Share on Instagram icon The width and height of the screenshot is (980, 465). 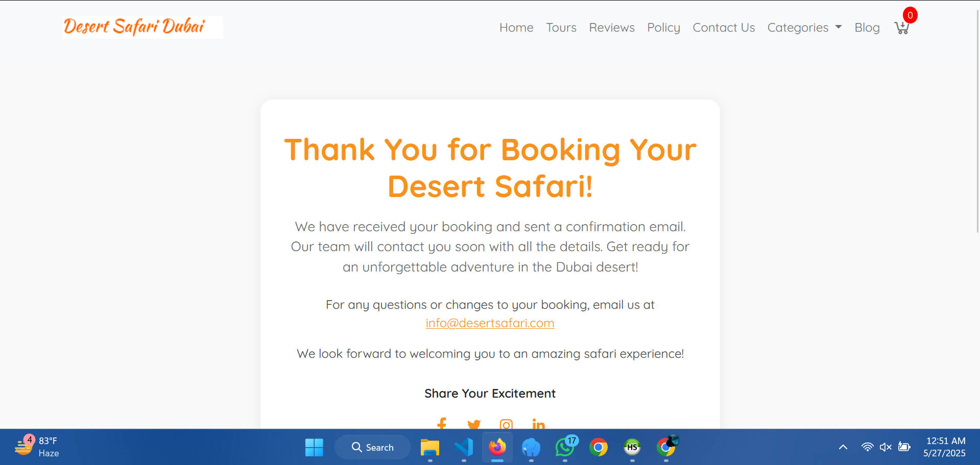coord(506,424)
